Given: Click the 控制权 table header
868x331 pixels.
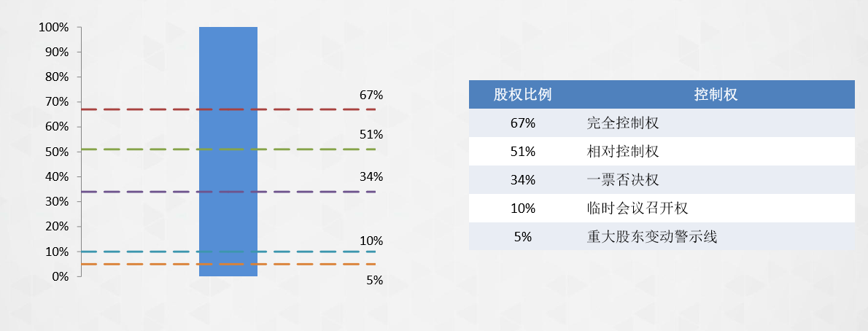Looking at the screenshot, I should (x=716, y=95).
